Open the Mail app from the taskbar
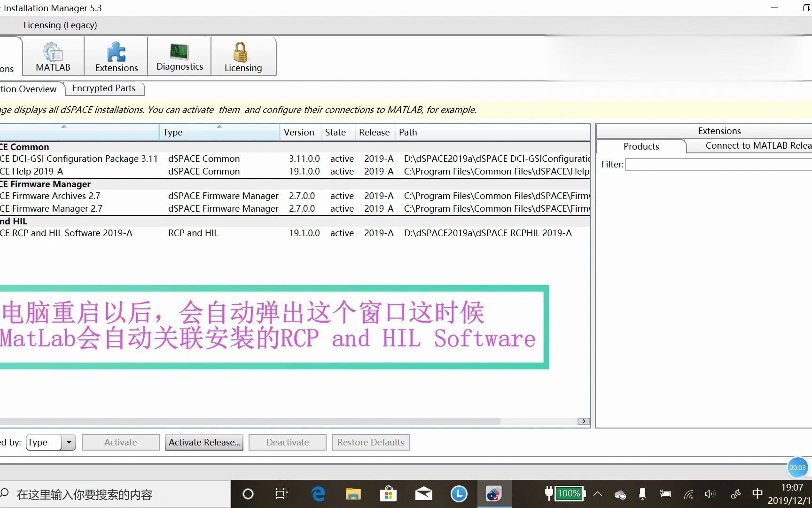The height and width of the screenshot is (508, 812). pos(423,494)
